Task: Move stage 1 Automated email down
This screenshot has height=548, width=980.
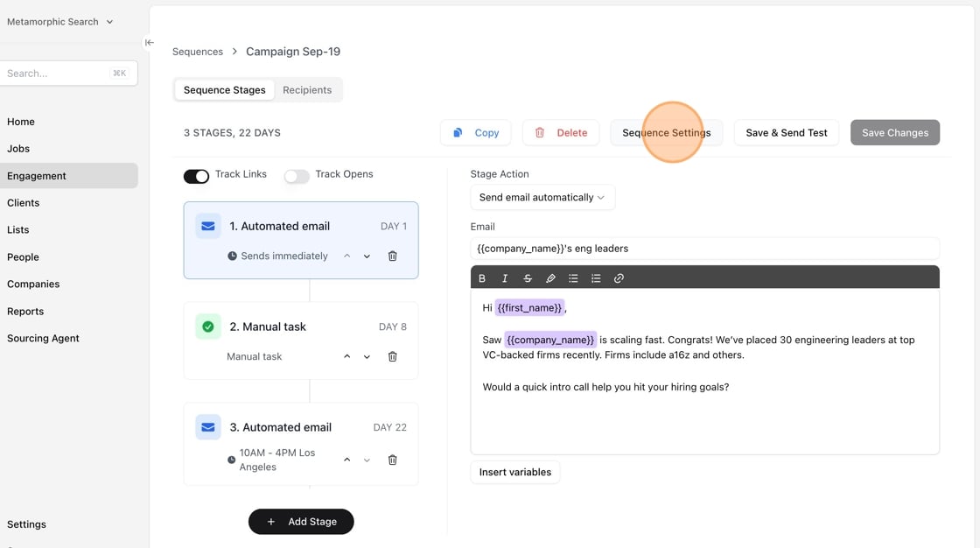Action: (367, 256)
